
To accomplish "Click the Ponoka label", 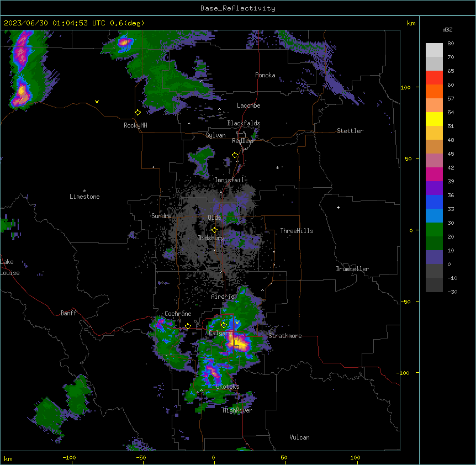I will point(265,75).
